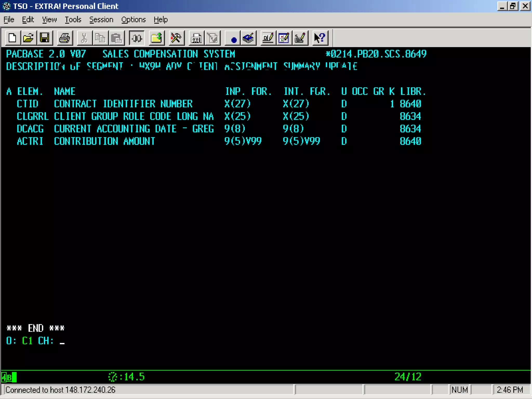532x399 pixels.
Task: Click the context Help arrow-question icon
Action: [x=320, y=38]
